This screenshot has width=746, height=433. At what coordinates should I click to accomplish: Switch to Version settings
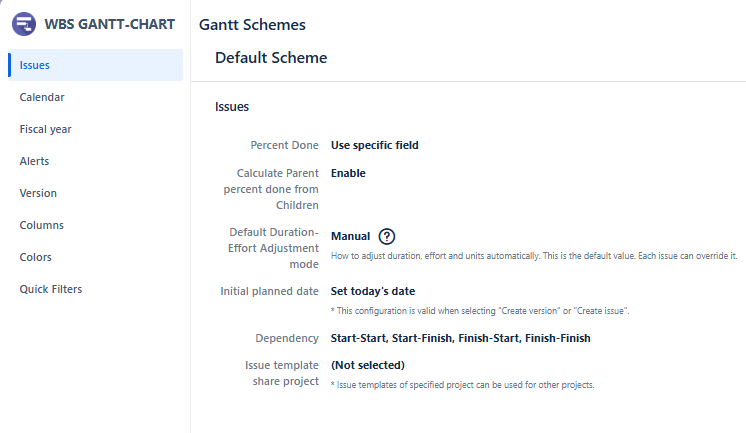click(x=38, y=193)
